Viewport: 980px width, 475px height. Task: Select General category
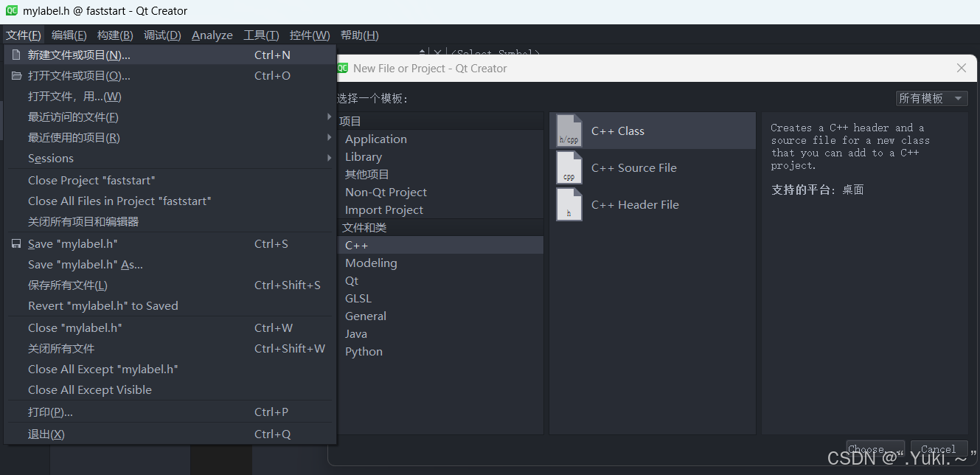click(x=441, y=316)
